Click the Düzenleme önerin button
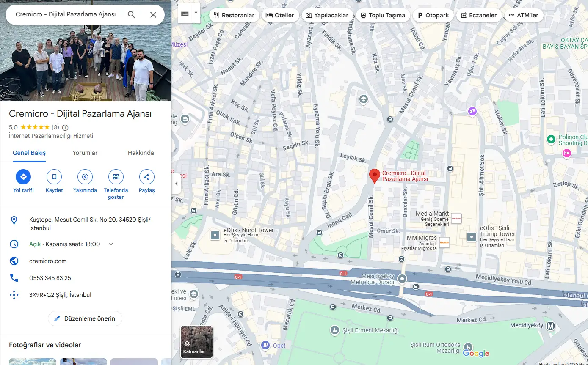The width and height of the screenshot is (588, 365). click(85, 318)
